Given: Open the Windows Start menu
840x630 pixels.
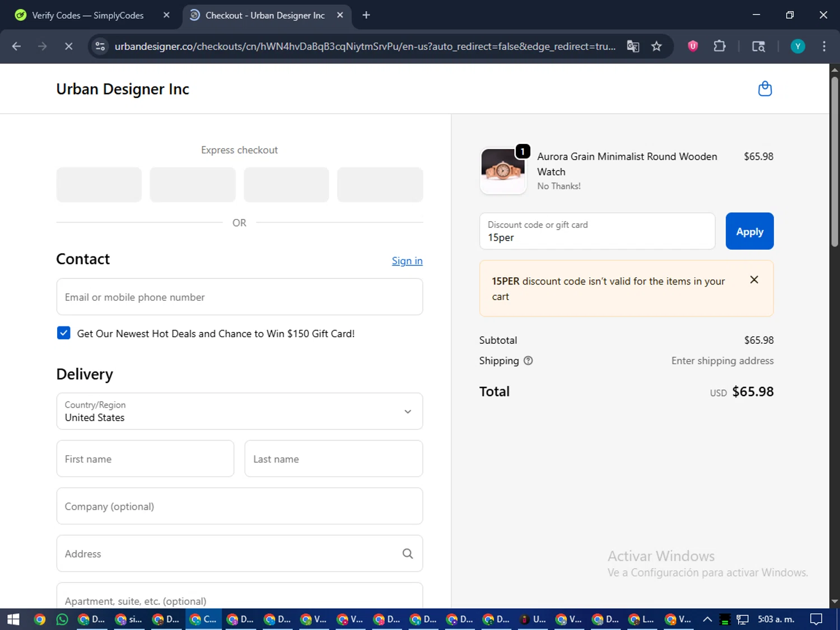Looking at the screenshot, I should click(x=13, y=619).
